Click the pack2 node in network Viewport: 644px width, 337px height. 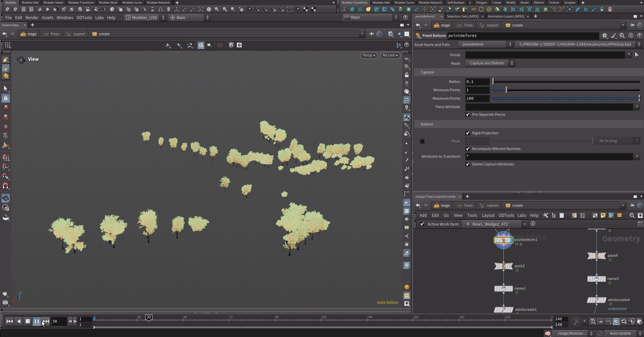tap(503, 266)
